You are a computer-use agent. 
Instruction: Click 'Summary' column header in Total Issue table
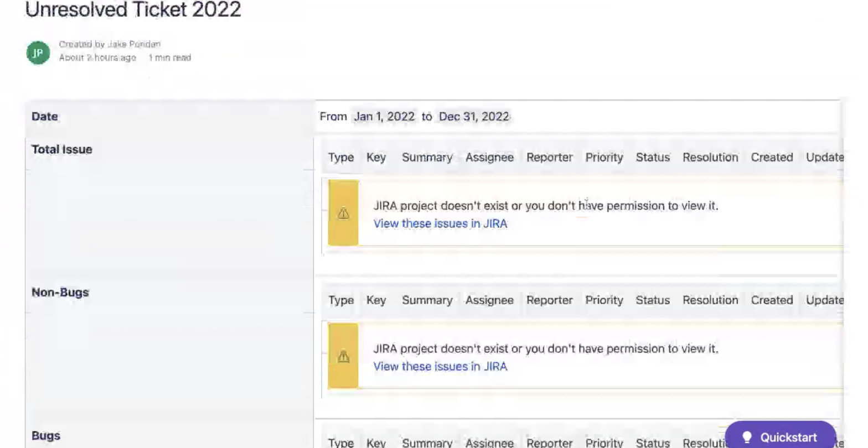[x=427, y=158]
